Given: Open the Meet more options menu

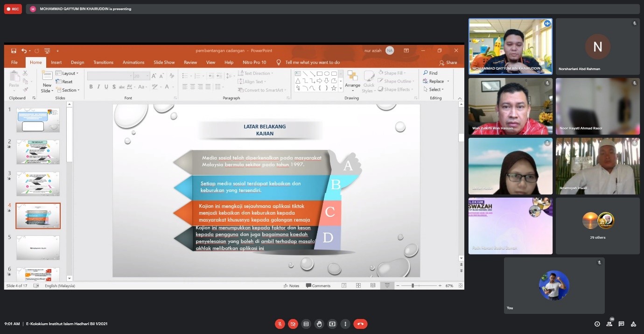Looking at the screenshot, I should [345, 324].
